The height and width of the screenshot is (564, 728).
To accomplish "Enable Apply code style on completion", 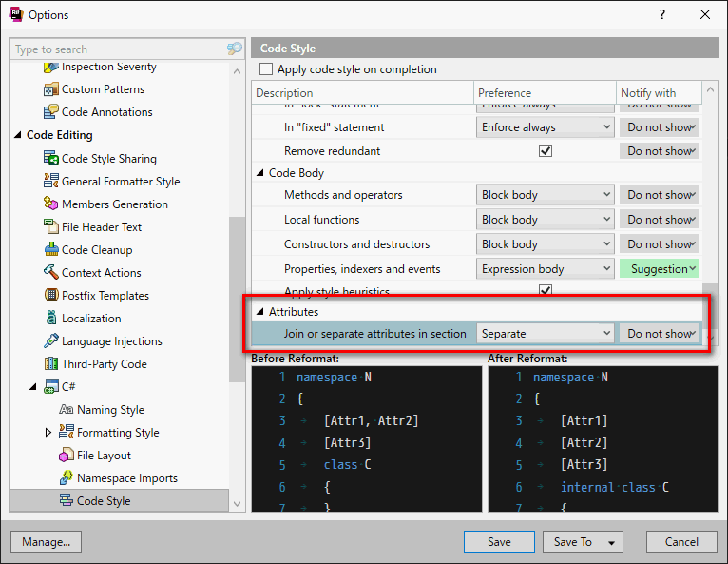I will (x=266, y=69).
